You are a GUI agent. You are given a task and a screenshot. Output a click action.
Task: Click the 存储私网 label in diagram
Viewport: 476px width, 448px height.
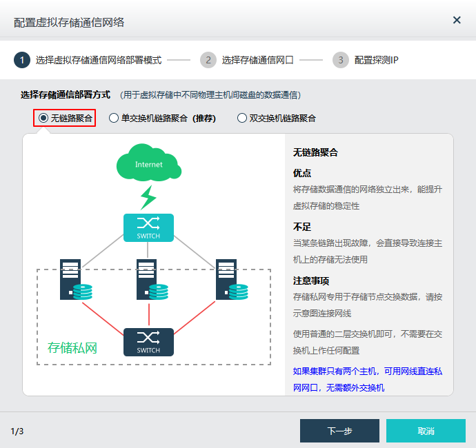coord(72,348)
